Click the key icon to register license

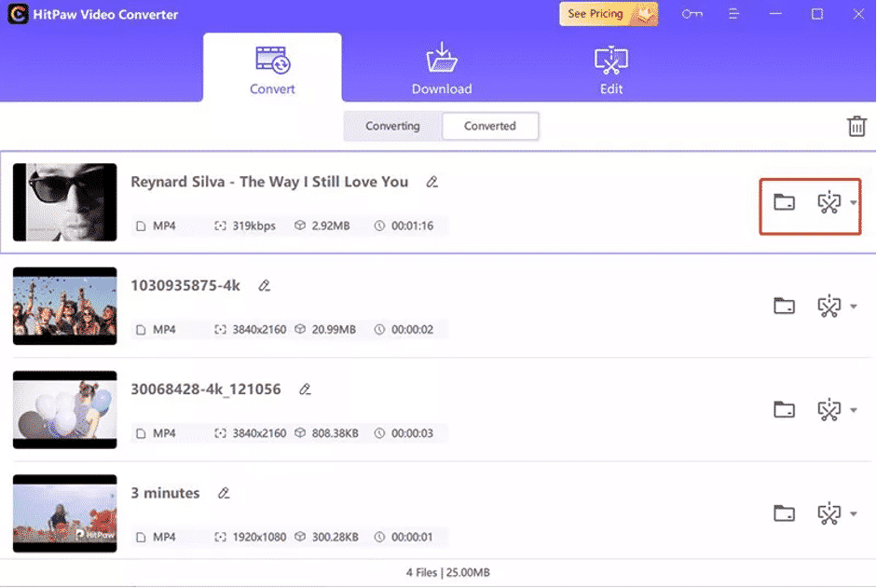pos(692,14)
